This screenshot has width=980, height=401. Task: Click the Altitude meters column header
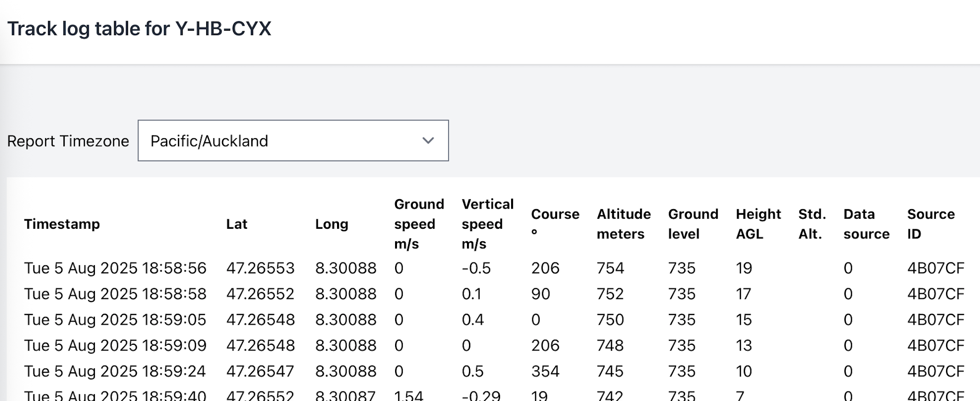click(x=623, y=224)
